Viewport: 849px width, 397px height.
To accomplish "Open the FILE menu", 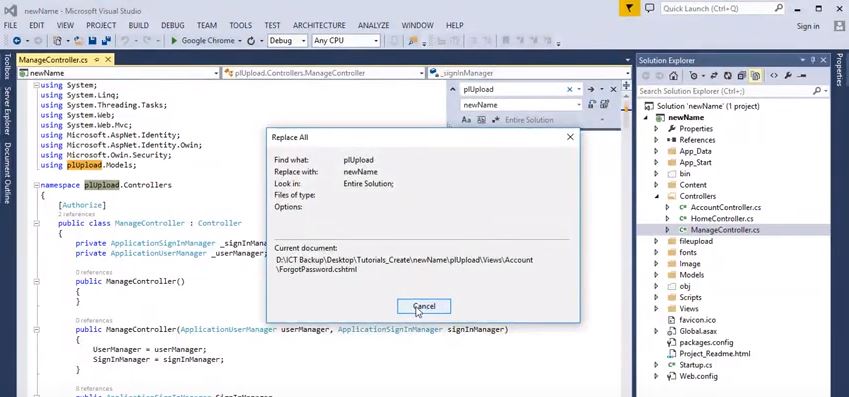I will pos(10,25).
